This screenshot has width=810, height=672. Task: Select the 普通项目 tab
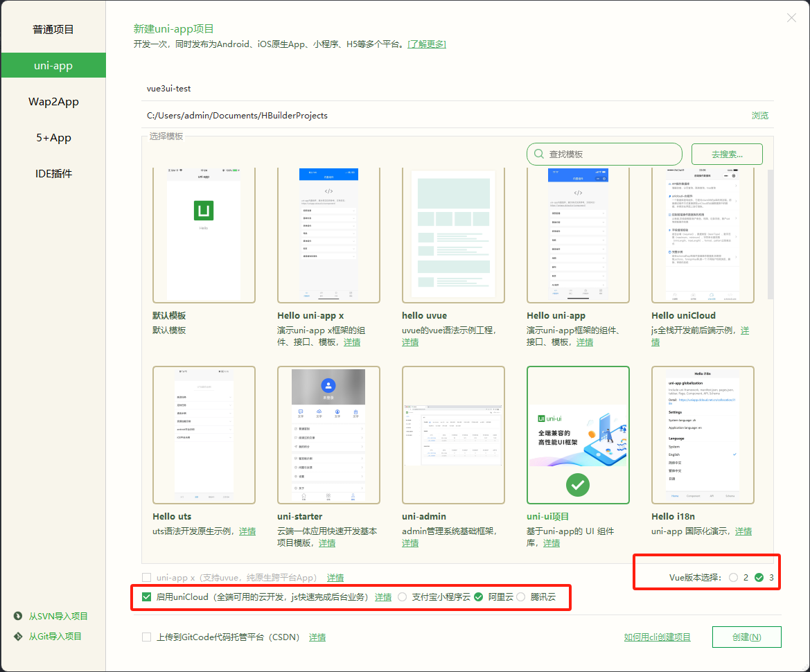53,29
